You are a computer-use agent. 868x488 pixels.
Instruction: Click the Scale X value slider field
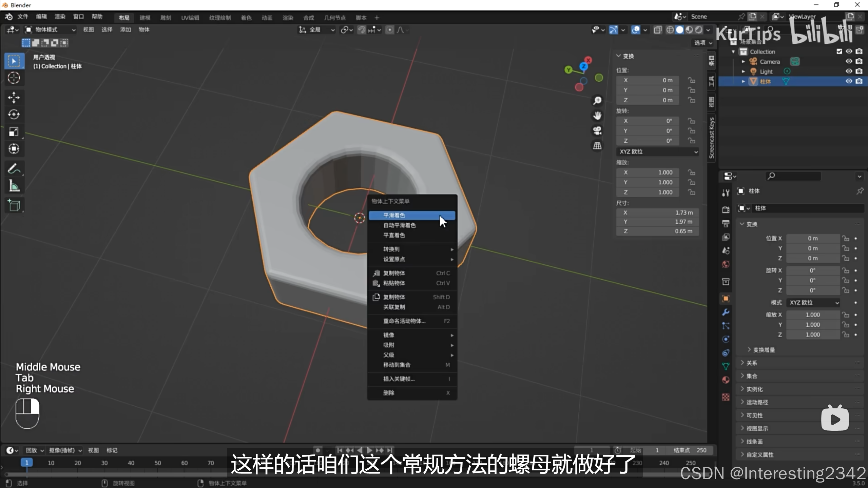click(x=647, y=172)
